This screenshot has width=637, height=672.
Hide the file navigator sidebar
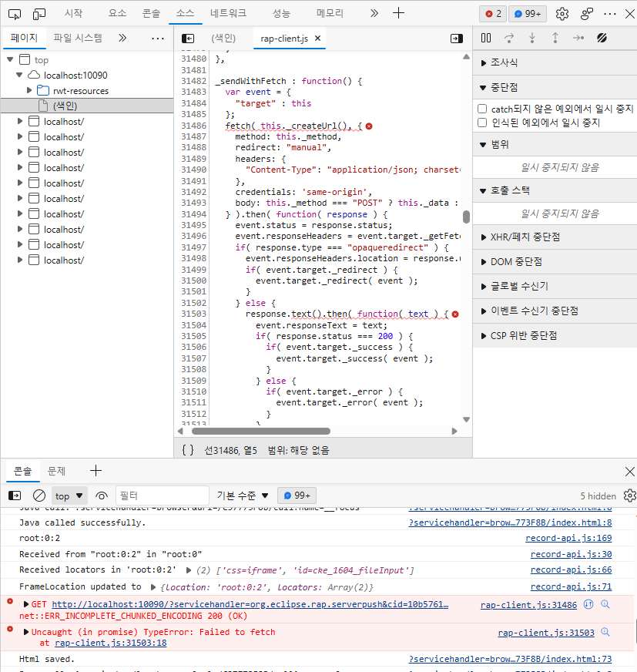click(x=188, y=39)
